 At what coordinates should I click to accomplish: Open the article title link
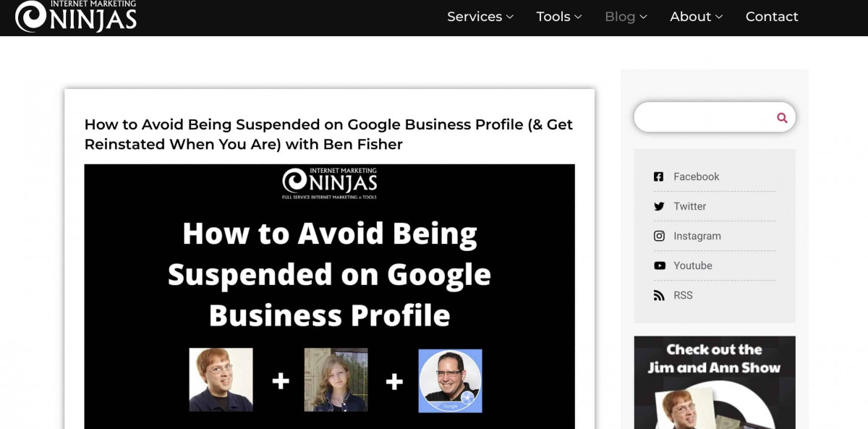[328, 134]
